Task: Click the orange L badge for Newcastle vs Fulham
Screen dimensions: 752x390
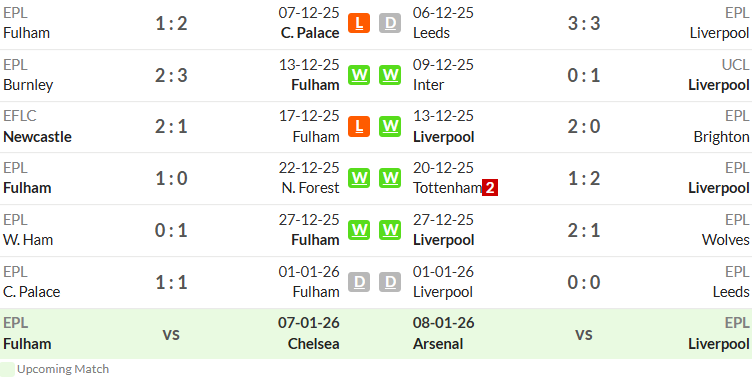Action: coord(359,127)
